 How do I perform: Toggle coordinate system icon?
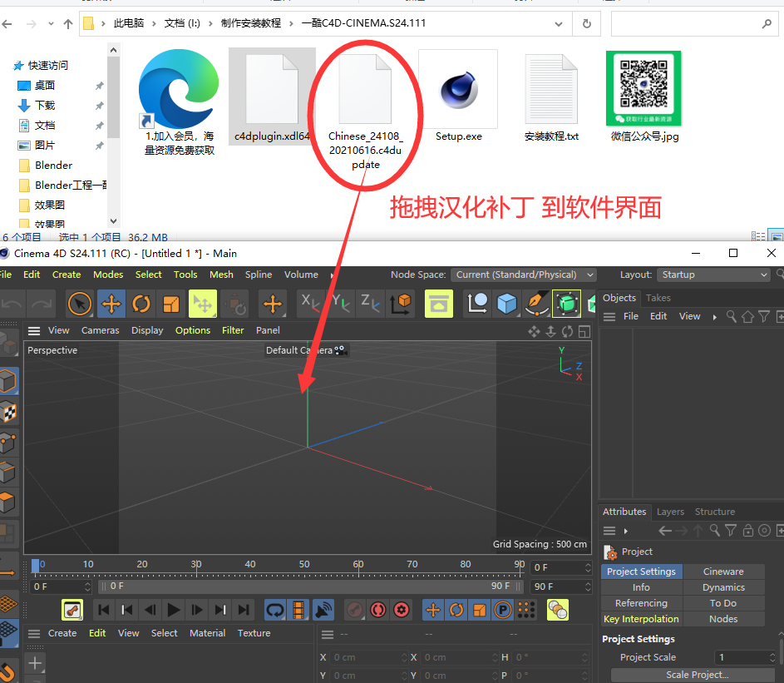[400, 303]
